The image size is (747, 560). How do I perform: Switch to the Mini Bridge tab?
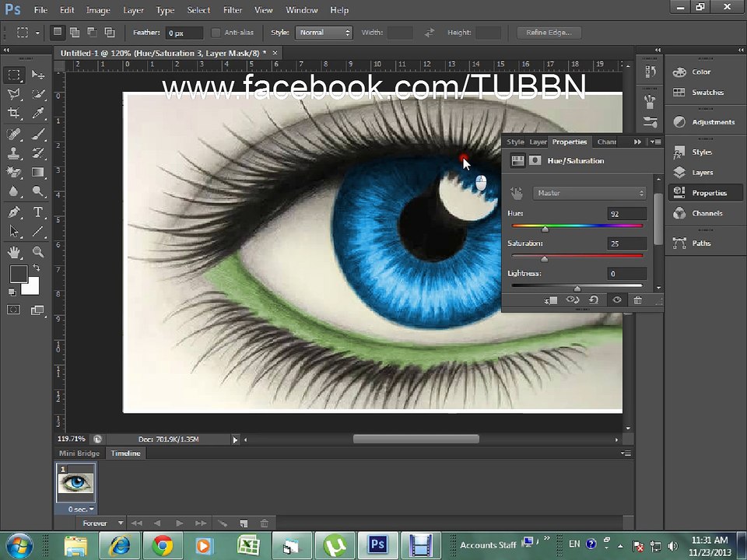(x=79, y=453)
